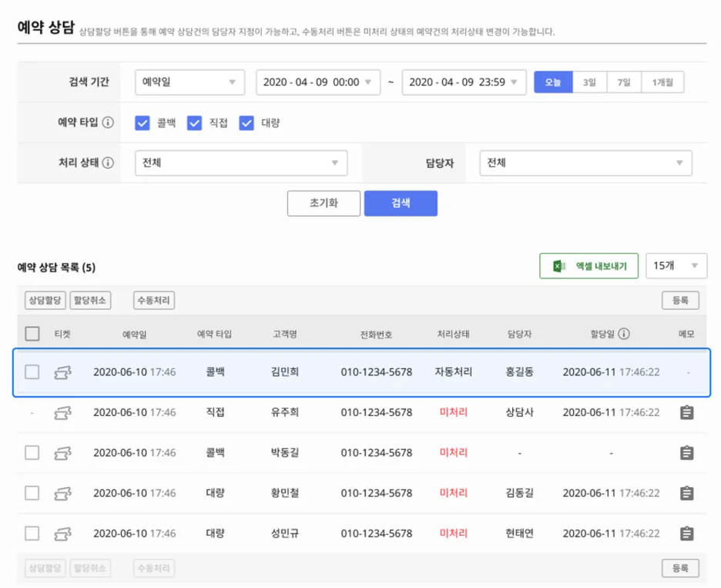Click the 검색 search button
Viewport: 721px width, 588px height.
401,203
